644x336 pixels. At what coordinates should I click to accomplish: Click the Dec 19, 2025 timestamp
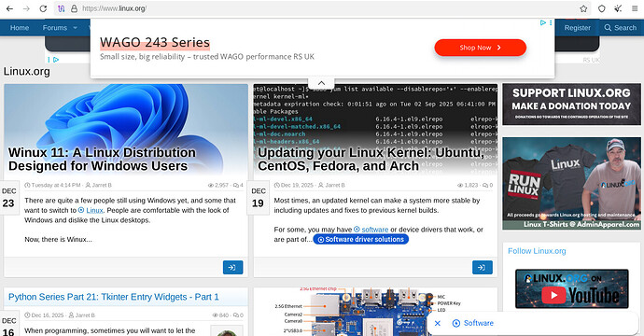297,185
